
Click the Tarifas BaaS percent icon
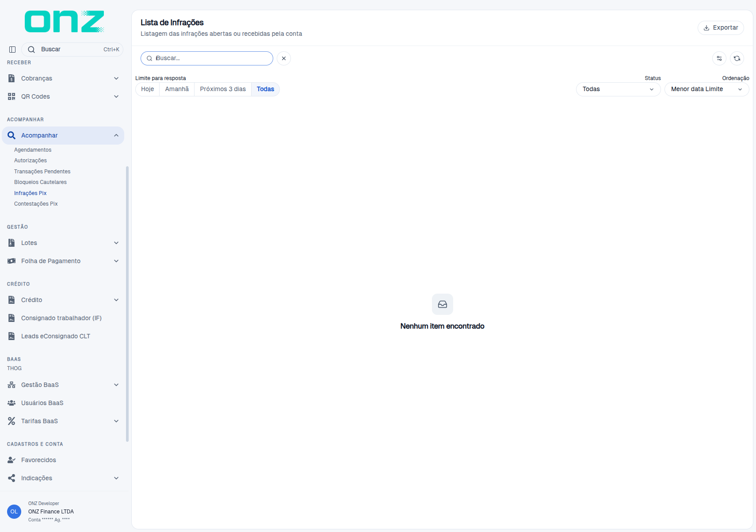[11, 421]
